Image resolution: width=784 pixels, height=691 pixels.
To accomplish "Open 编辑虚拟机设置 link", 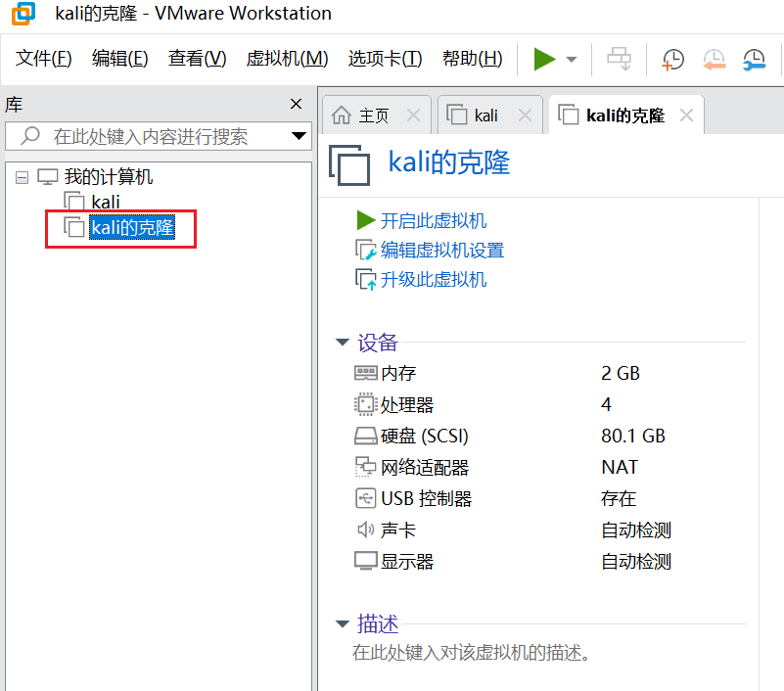I will click(442, 250).
